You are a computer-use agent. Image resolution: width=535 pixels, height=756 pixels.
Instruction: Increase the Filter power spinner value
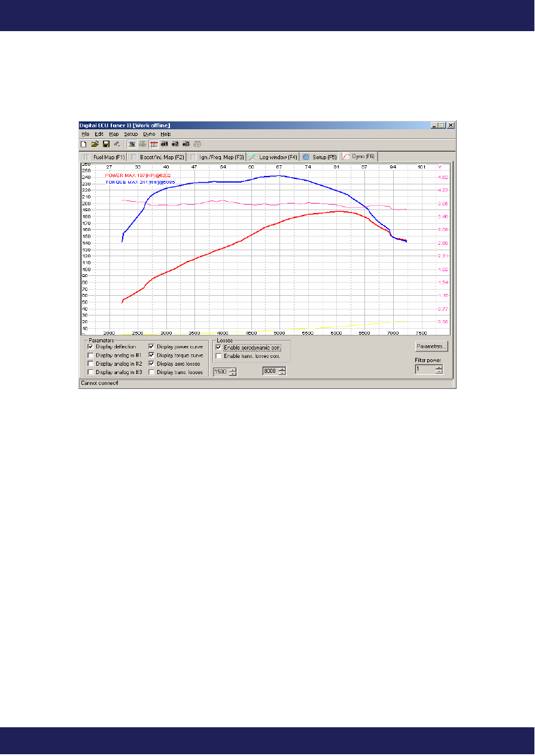[x=439, y=367]
